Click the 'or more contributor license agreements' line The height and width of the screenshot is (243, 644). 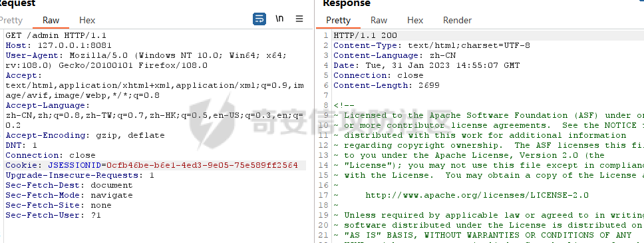pos(488,125)
